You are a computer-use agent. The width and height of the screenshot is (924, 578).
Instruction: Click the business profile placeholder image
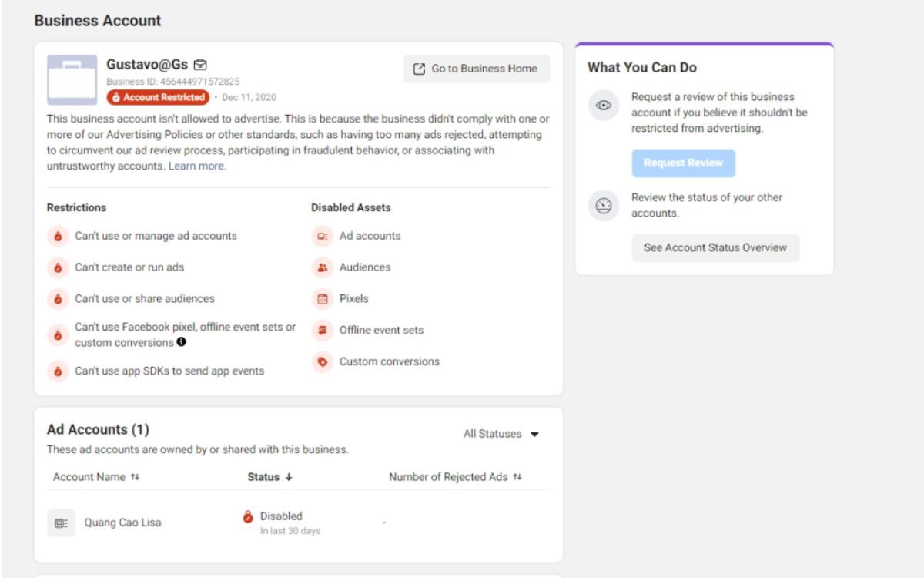[x=72, y=80]
